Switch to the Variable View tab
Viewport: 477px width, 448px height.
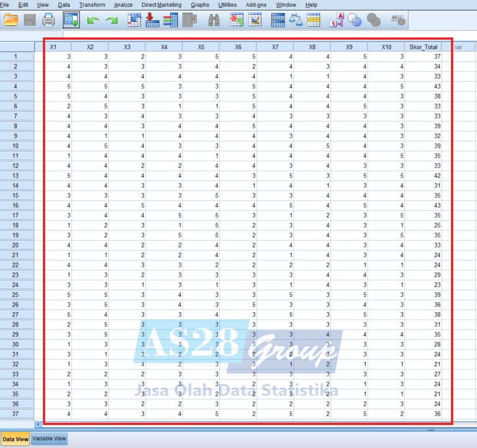click(x=49, y=438)
